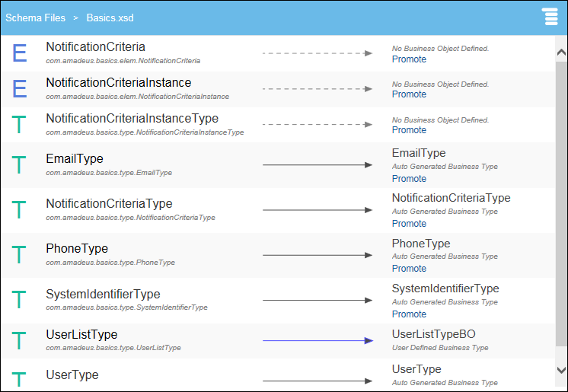Select the T icon beside PhoneType
Image resolution: width=568 pixels, height=392 pixels.
[20, 254]
